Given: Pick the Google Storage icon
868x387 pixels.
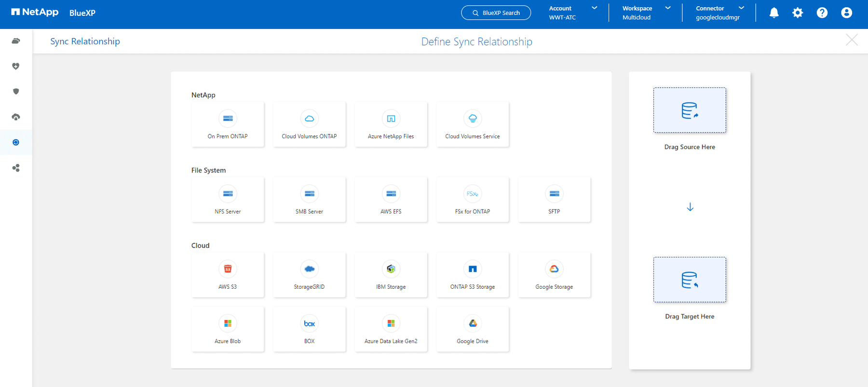Looking at the screenshot, I should (554, 269).
